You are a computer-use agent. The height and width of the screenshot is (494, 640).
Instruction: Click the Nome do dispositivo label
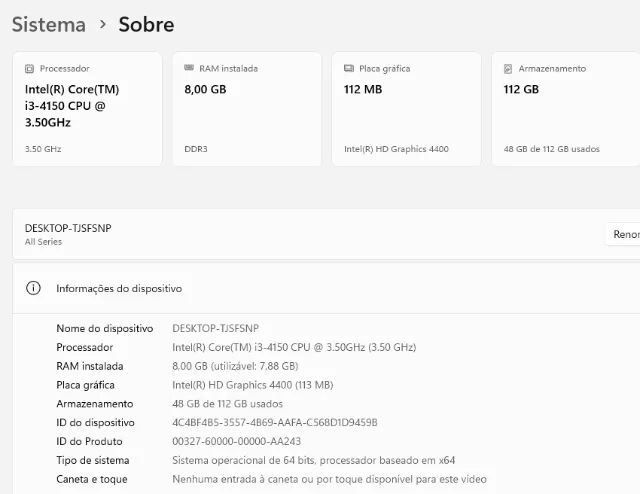[105, 329]
